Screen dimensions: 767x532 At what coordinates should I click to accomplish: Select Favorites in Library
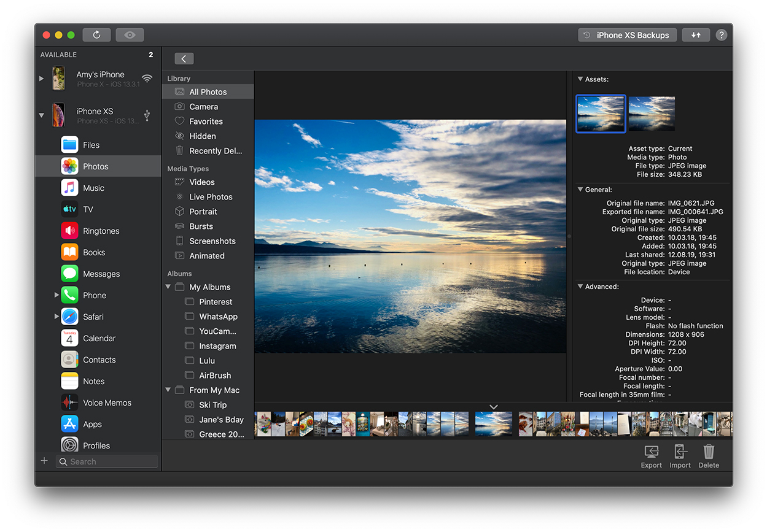[206, 121]
